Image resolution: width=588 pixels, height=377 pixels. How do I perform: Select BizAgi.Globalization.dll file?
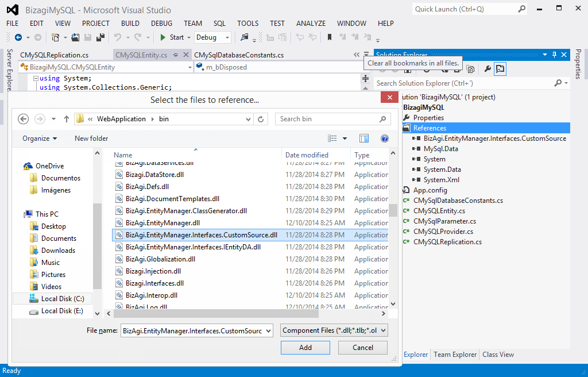pyautogui.click(x=161, y=259)
